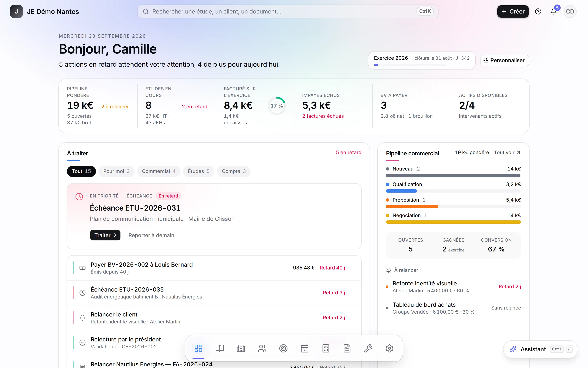Click the Créer button
The image size is (588, 368).
click(513, 11)
